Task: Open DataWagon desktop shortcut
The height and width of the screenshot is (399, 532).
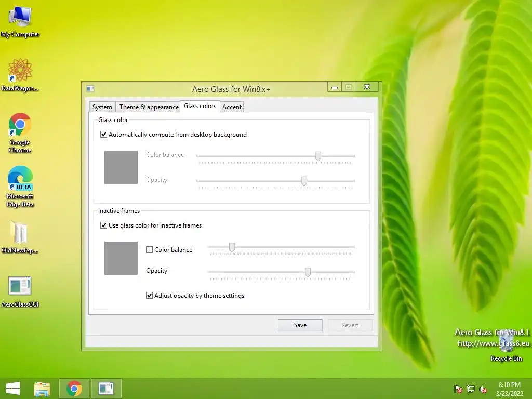Action: pos(20,75)
